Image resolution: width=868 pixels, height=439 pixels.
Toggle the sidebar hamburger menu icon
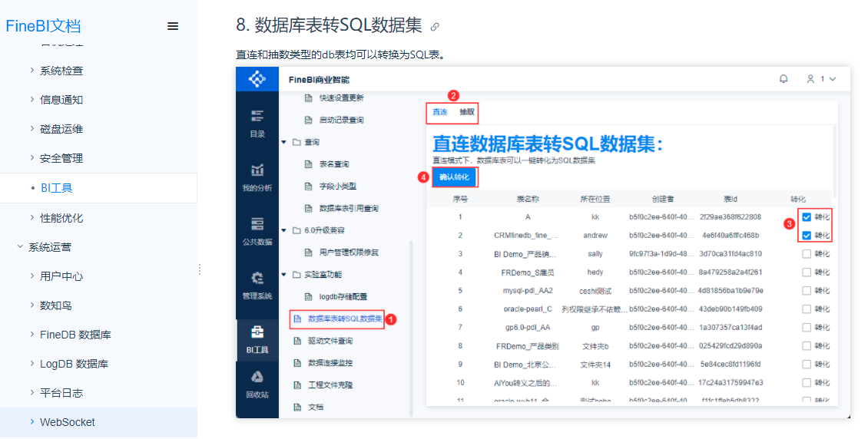pyautogui.click(x=173, y=26)
